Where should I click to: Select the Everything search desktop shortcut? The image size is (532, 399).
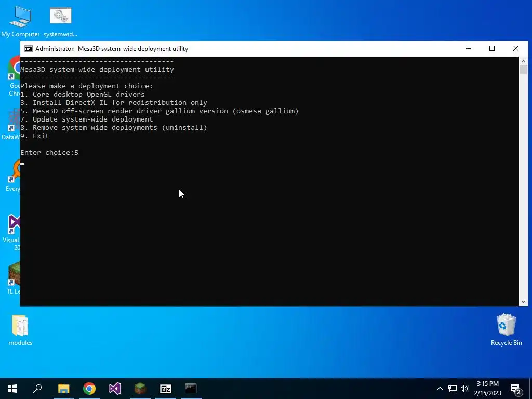pyautogui.click(x=13, y=176)
